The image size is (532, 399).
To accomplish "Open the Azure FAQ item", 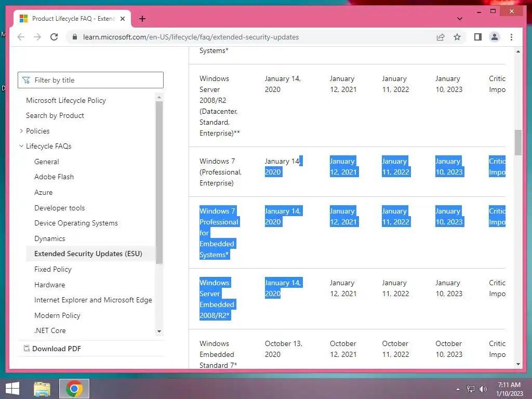I will tap(44, 192).
